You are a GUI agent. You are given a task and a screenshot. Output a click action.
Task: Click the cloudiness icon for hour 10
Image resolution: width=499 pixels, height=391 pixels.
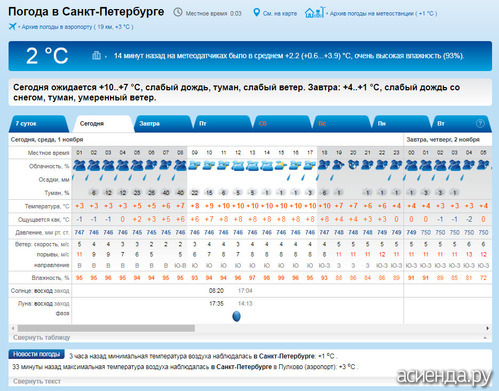pos(209,165)
